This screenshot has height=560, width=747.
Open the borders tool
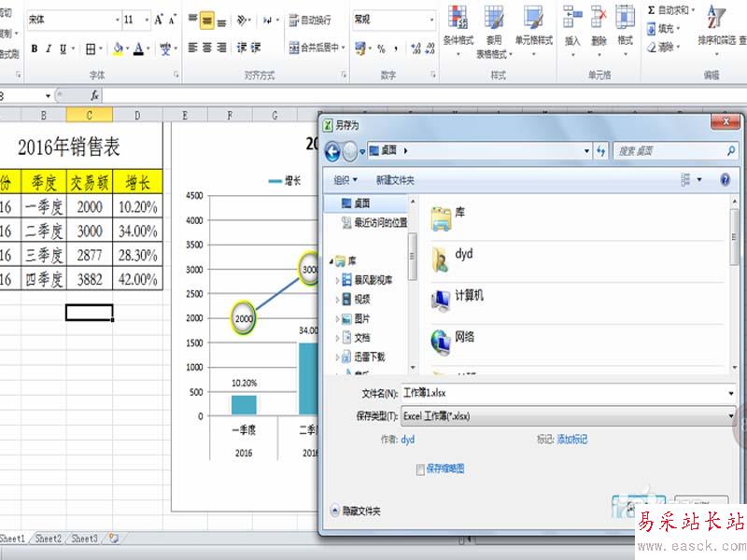(x=91, y=49)
